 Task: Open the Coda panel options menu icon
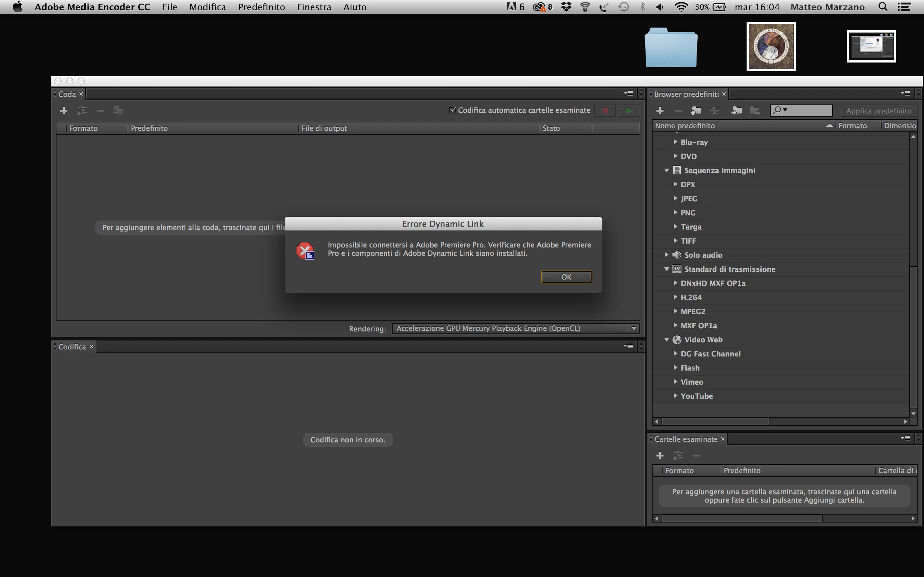click(628, 94)
